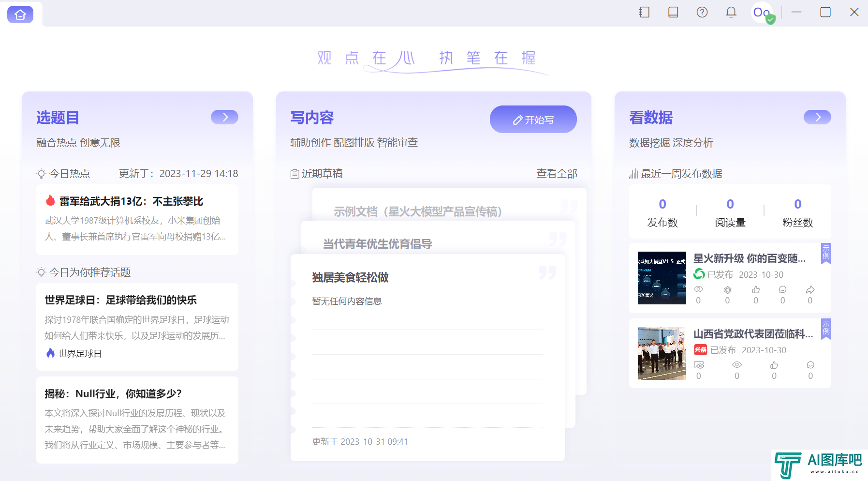Open draft 独居美食轻松做
The width and height of the screenshot is (868, 481).
click(350, 277)
